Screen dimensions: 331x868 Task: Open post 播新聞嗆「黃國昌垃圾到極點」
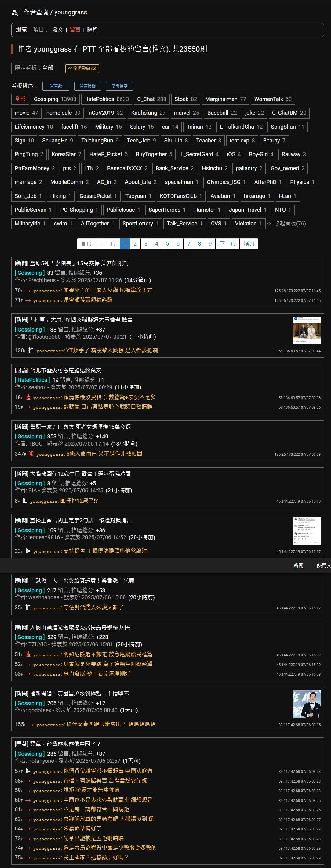[x=71, y=694]
